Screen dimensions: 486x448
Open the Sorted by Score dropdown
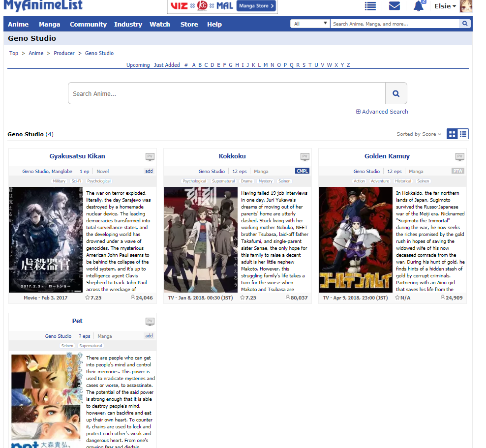(x=419, y=134)
